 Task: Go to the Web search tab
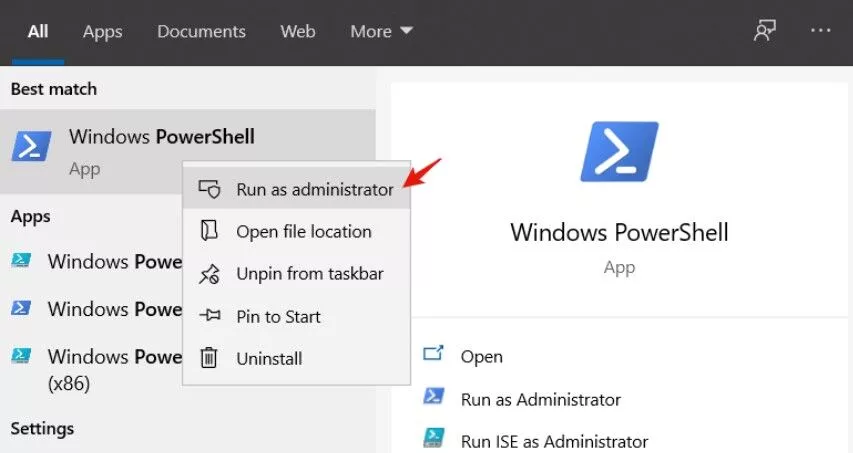(298, 32)
